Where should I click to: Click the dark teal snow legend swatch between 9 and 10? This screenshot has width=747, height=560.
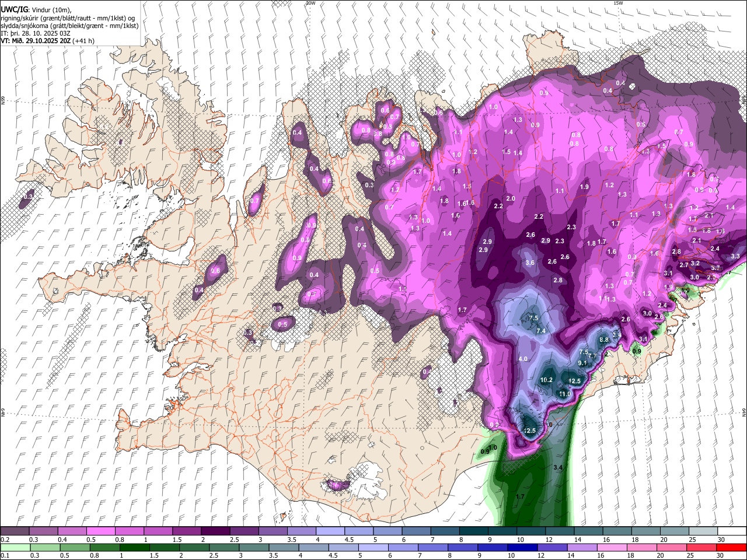[x=502, y=531]
